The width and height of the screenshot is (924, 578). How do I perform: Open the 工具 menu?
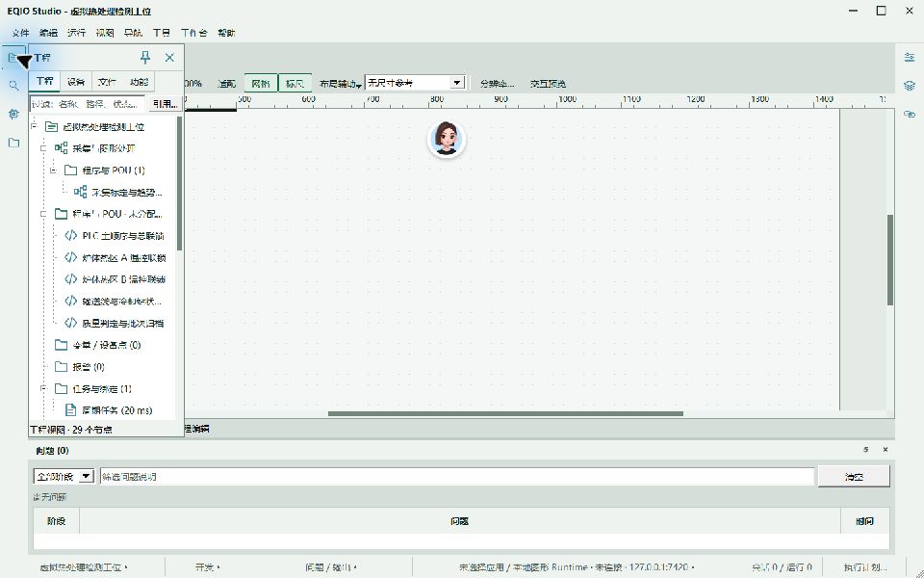click(x=161, y=33)
